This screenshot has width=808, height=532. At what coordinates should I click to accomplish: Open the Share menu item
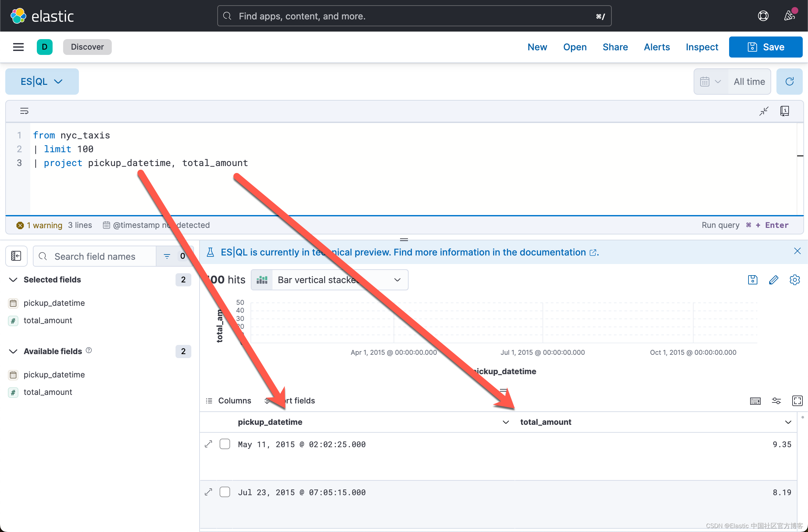[x=615, y=47]
